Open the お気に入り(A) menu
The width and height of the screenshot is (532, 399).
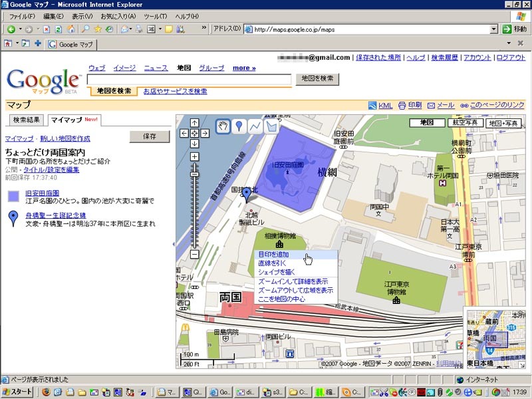[x=118, y=16]
